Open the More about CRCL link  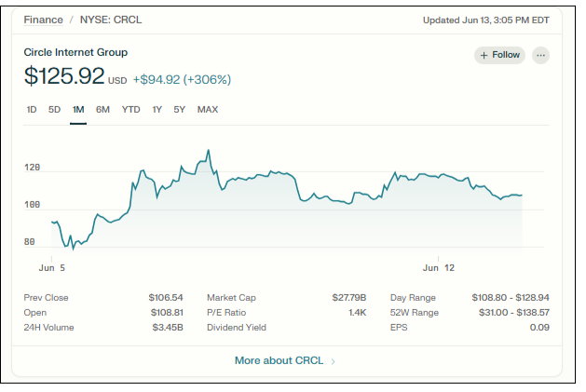click(279, 360)
